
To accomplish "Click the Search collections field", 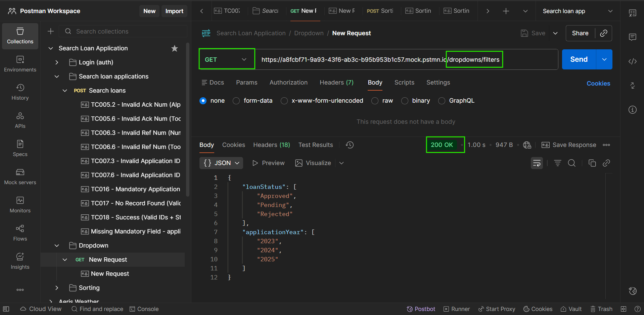I will pos(123,31).
